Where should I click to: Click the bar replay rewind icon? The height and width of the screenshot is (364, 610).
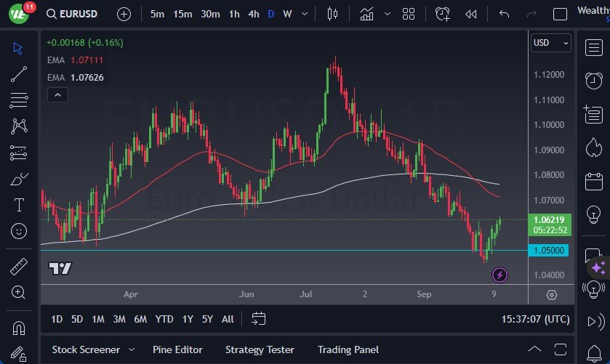click(x=471, y=14)
